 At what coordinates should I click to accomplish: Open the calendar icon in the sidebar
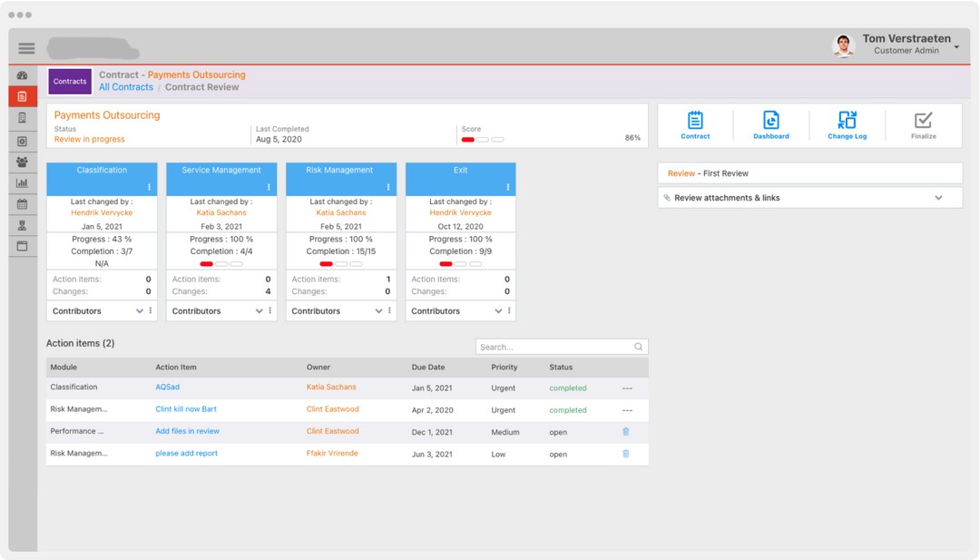23,204
